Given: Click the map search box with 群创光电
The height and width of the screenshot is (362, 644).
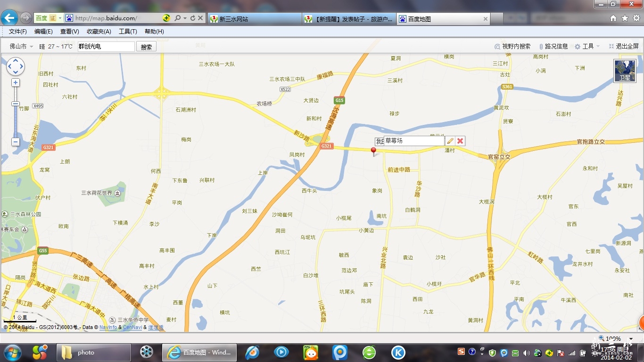Looking at the screenshot, I should [106, 46].
